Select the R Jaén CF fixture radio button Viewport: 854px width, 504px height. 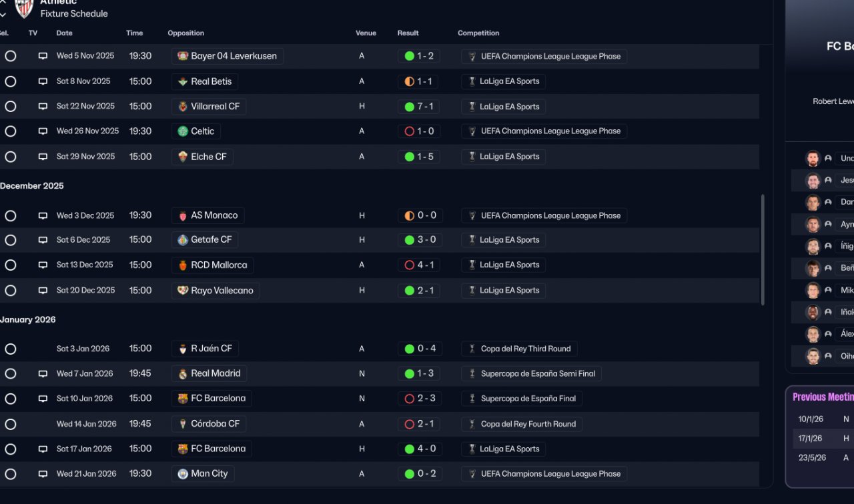click(10, 349)
